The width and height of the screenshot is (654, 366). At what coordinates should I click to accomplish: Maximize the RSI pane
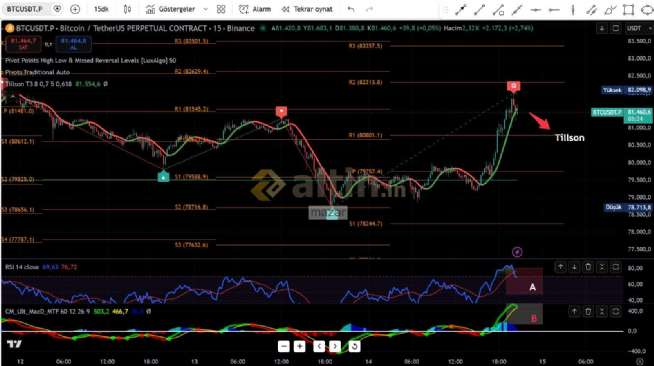click(x=616, y=267)
